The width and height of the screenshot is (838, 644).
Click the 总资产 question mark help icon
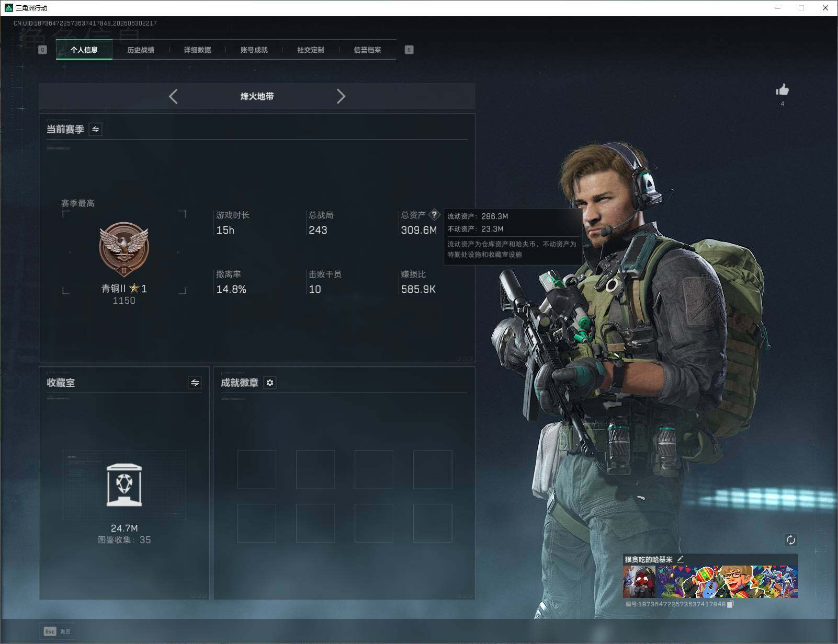pyautogui.click(x=434, y=214)
